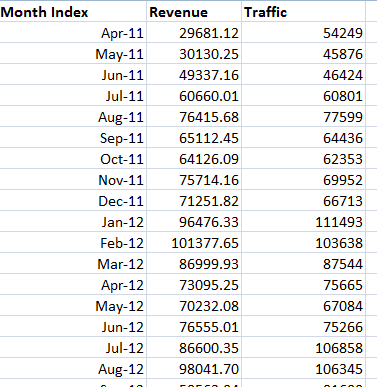Image resolution: width=377 pixels, height=387 pixels.
Task: Click the Dec-11 month cell
Action: [x=73, y=201]
